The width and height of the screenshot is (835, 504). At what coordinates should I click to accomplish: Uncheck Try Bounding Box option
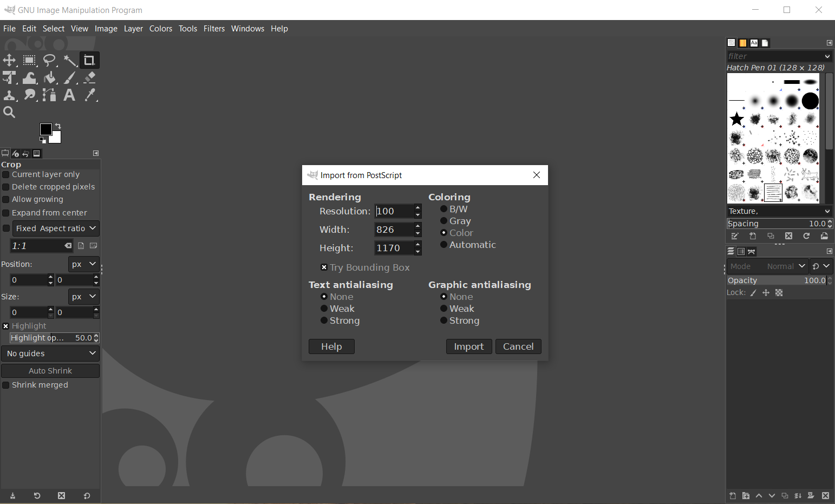(x=324, y=267)
